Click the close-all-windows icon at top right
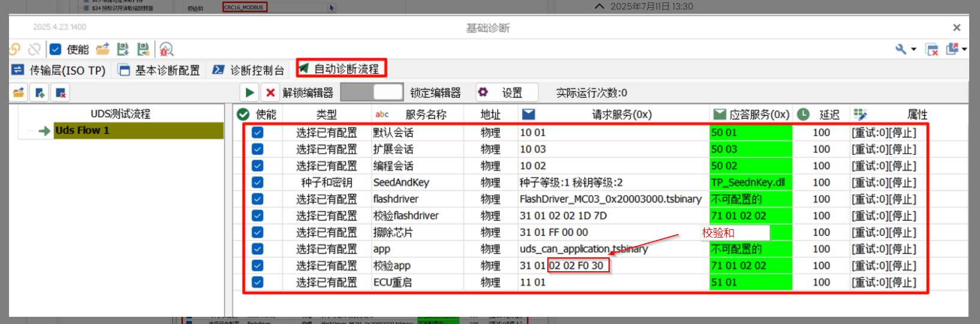 (931, 49)
